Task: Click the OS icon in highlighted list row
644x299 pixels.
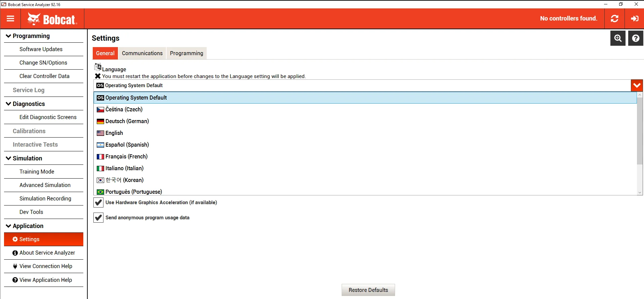Action: [x=100, y=98]
